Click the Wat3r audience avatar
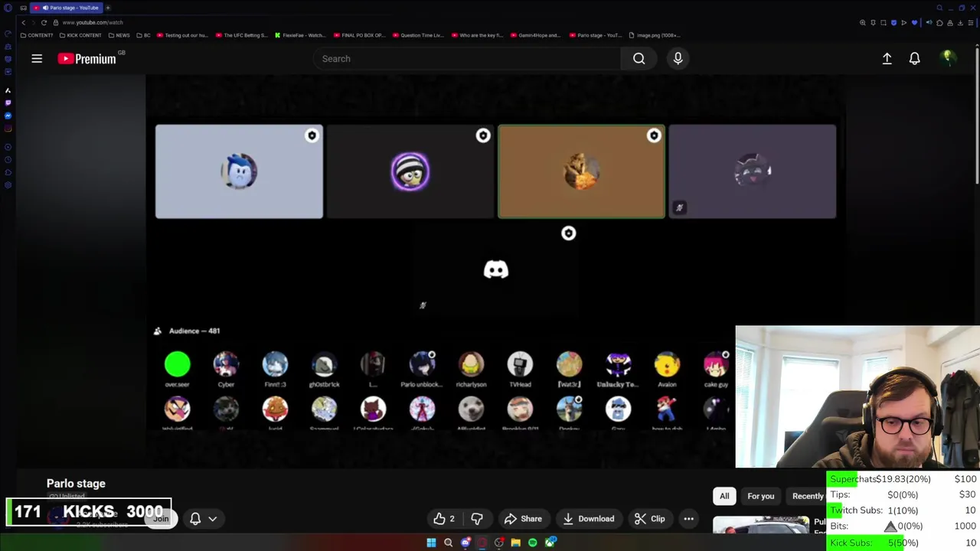Screen dimensions: 980x551 click(x=569, y=364)
